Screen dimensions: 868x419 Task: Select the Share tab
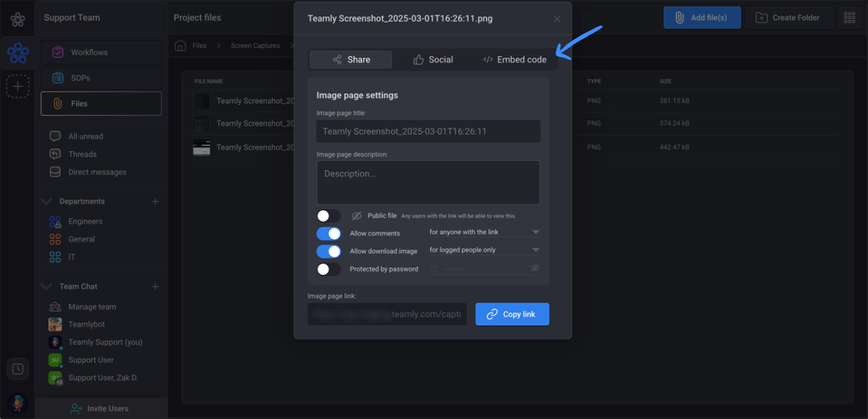(350, 60)
